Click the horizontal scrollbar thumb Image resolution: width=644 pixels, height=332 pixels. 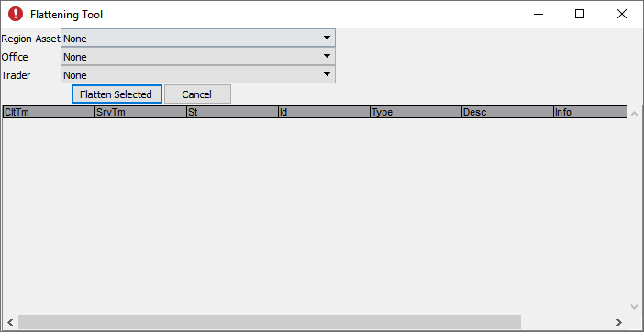tap(270, 322)
